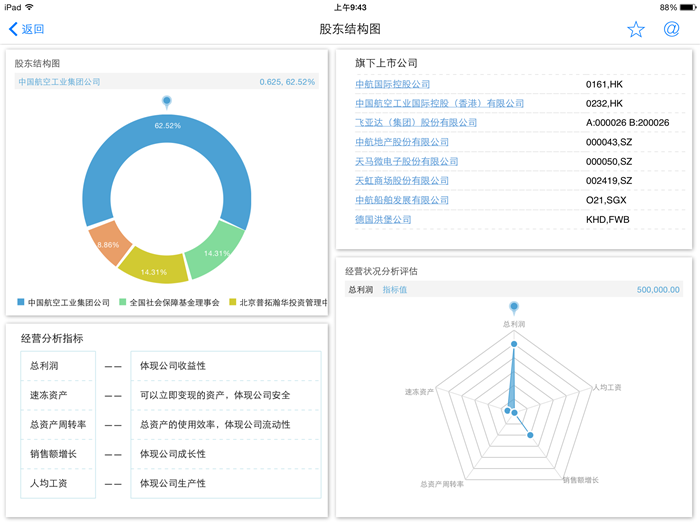
Task: Tap yellow legend swatch for 北京普拓瀚华投资管理
Action: click(x=232, y=302)
